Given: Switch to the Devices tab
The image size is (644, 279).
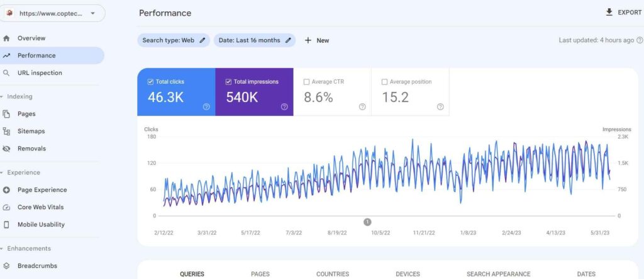Looking at the screenshot, I should [x=408, y=274].
